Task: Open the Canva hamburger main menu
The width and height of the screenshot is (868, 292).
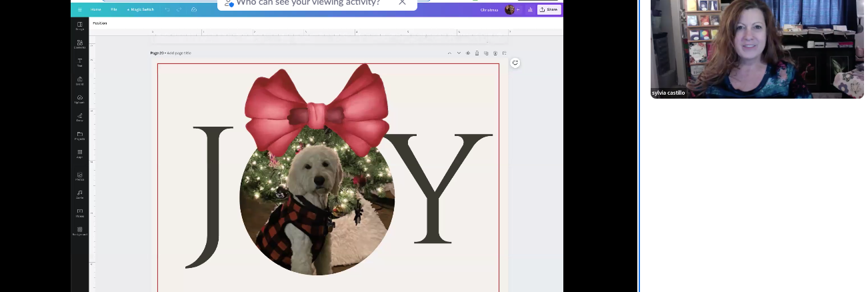Action: click(79, 9)
